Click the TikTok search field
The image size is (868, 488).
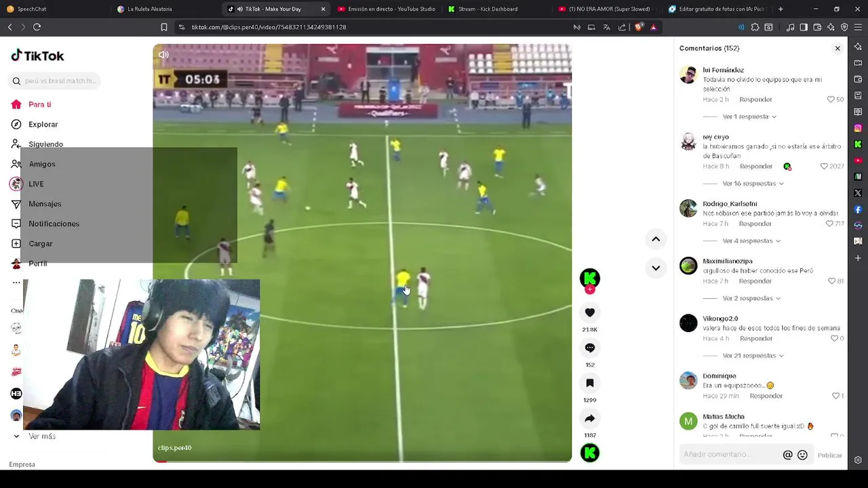point(55,81)
